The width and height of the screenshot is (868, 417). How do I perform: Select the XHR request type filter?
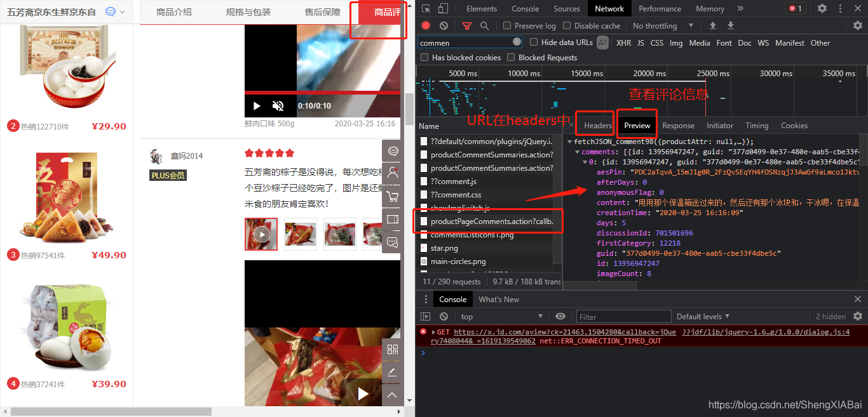(624, 43)
